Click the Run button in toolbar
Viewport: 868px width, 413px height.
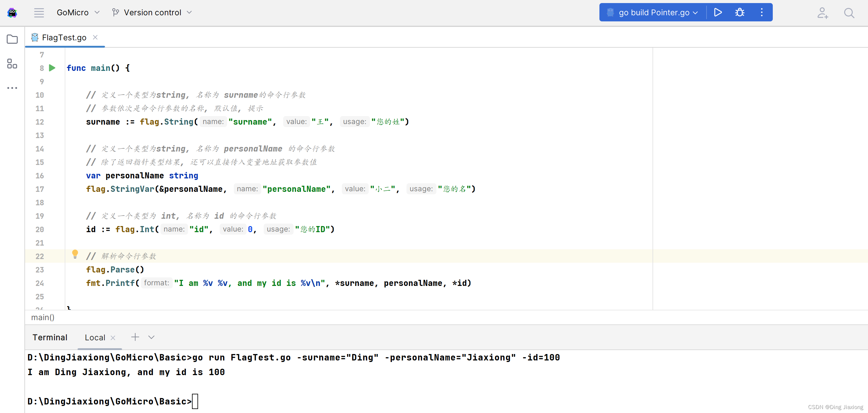coord(718,13)
